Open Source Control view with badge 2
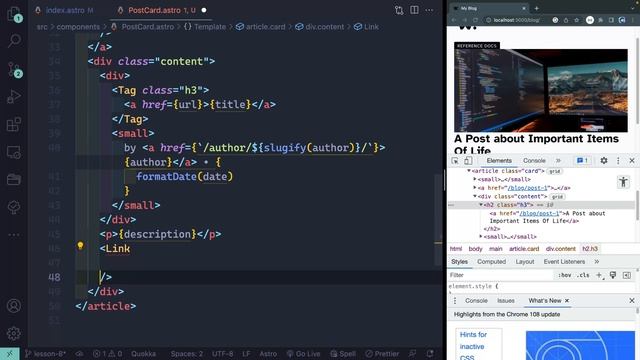 (x=14, y=70)
